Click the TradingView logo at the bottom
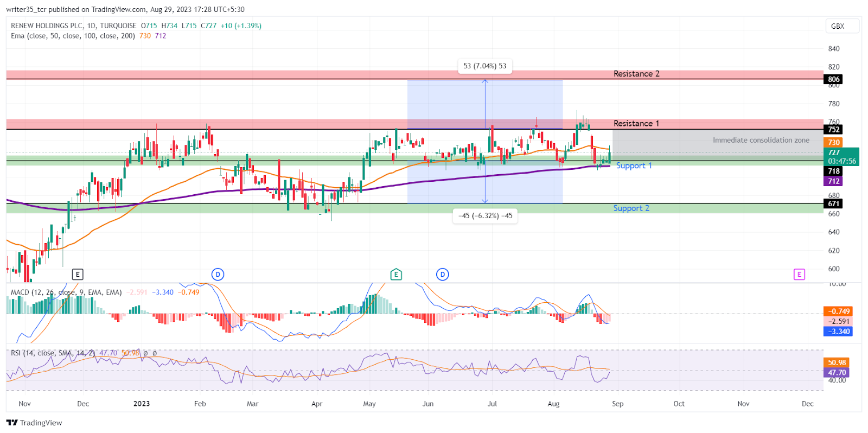Screen dimensions: 868x433 (34, 423)
